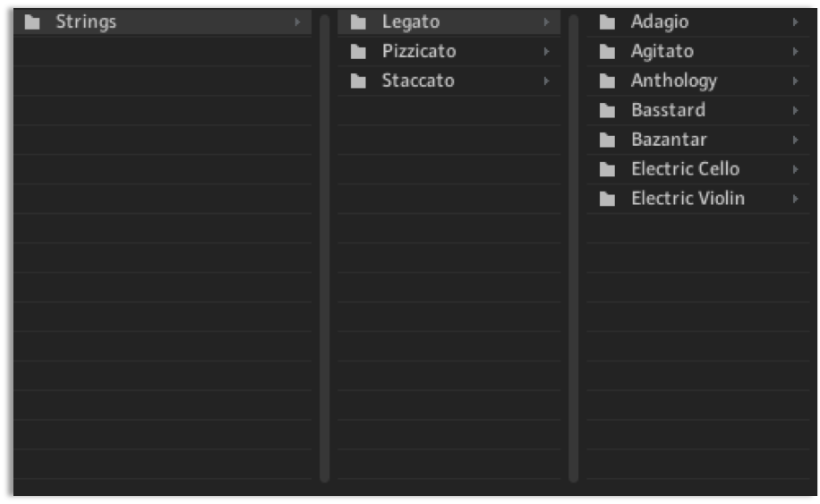The height and width of the screenshot is (504, 820).
Task: Choose the Basstard entry
Action: point(698,110)
